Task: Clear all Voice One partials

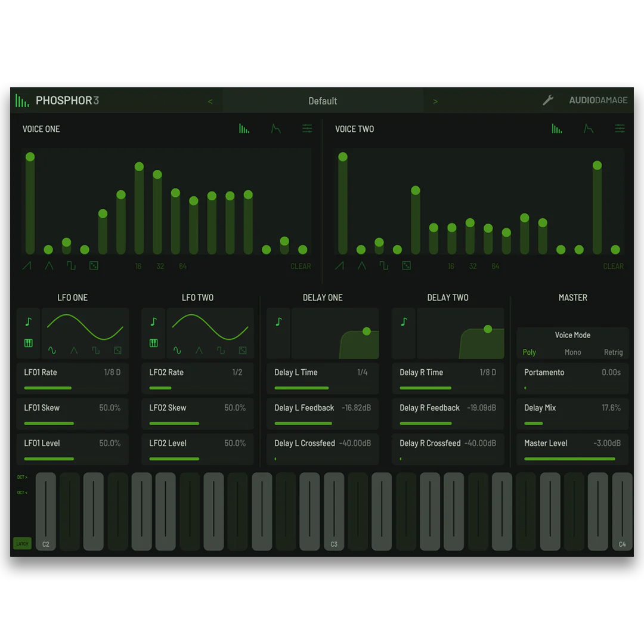Action: point(301,266)
